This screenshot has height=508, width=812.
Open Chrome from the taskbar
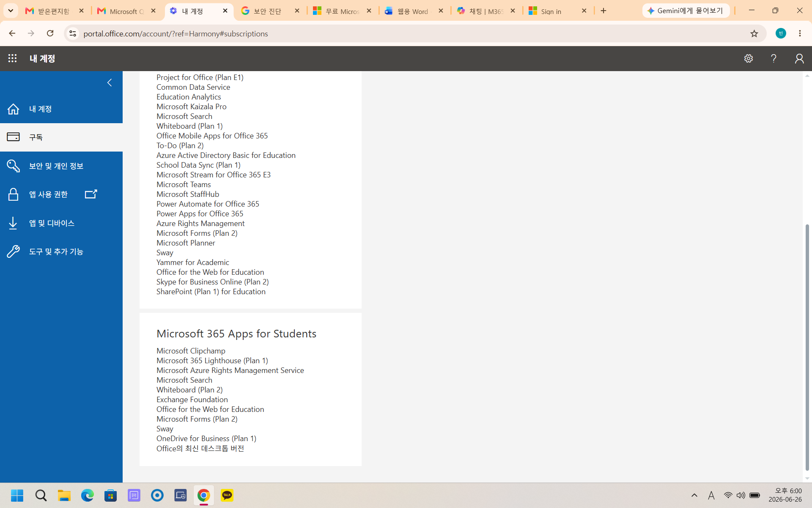point(204,495)
